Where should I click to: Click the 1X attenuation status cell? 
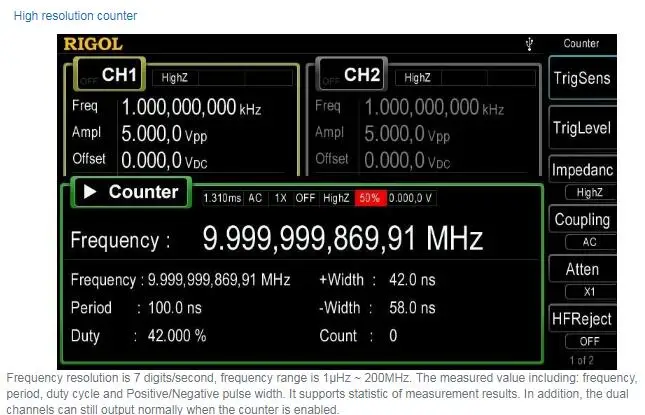click(x=281, y=198)
